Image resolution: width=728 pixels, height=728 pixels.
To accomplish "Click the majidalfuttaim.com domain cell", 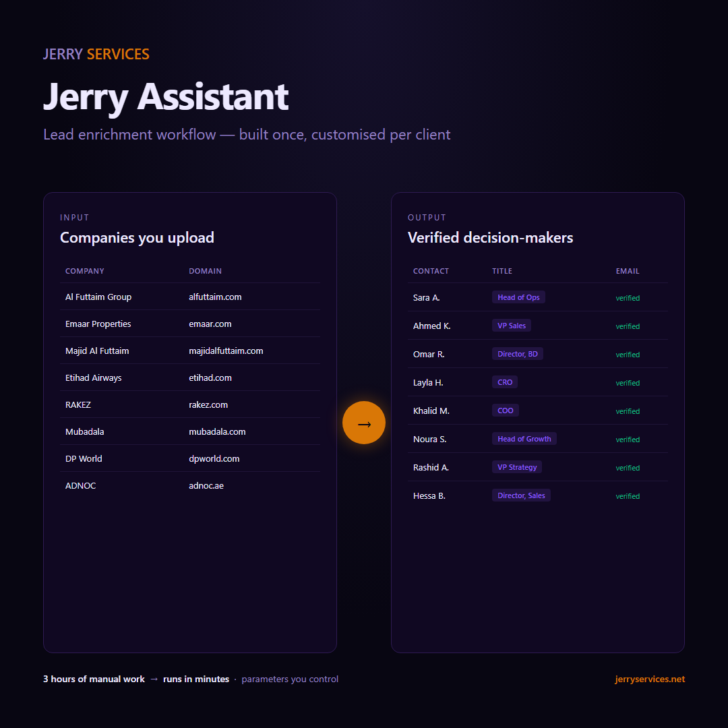I will click(226, 351).
